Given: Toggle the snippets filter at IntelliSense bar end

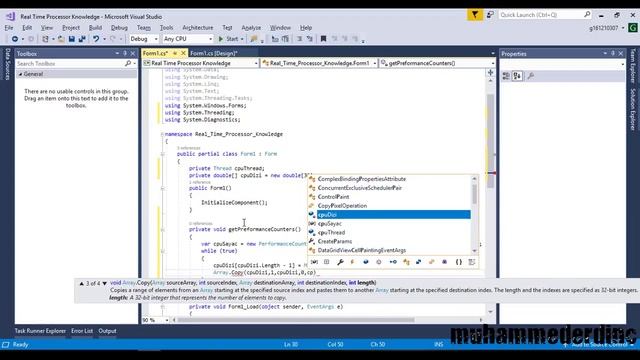Looking at the screenshot, I should [472, 262].
